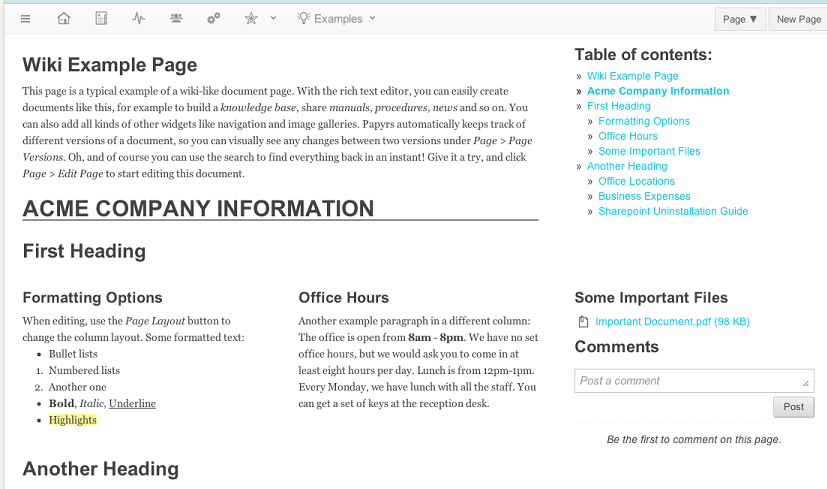Click the New Page button
Image resolution: width=827 pixels, height=489 pixels.
799,19
